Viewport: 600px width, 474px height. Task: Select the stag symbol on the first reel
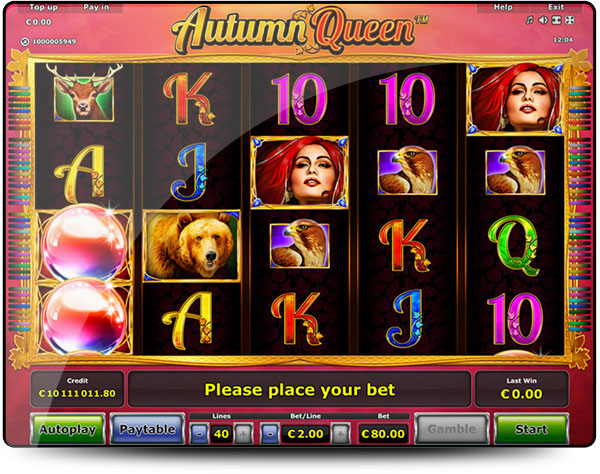point(84,93)
